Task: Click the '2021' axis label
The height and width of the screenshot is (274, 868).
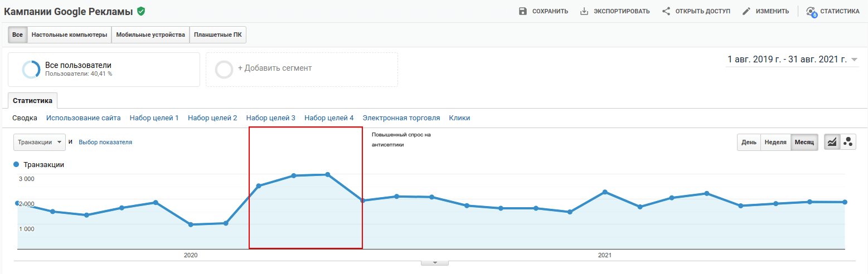Action: click(x=605, y=255)
